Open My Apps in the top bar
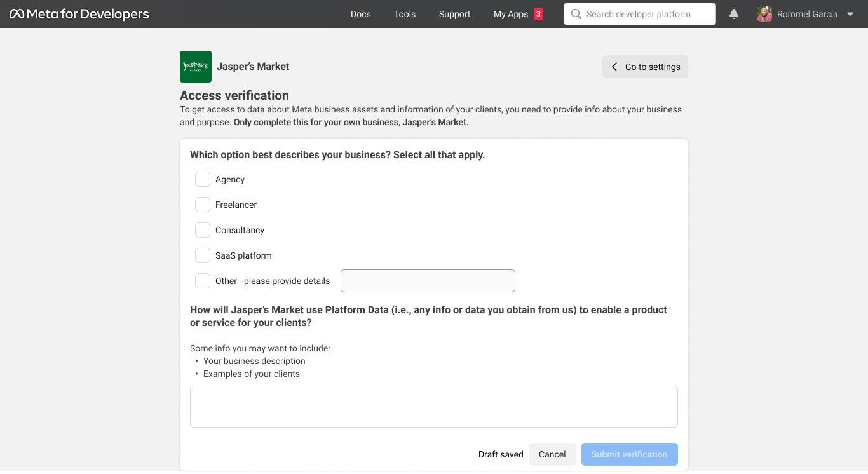 511,14
